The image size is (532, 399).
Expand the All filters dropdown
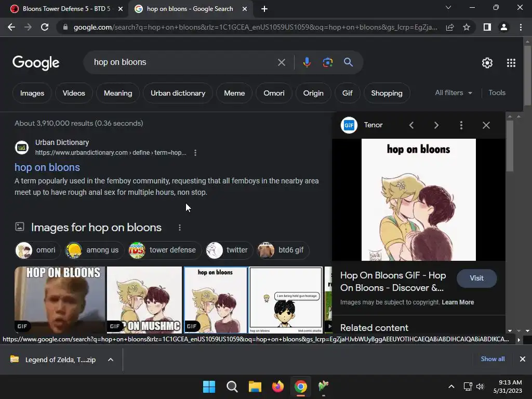454,92
